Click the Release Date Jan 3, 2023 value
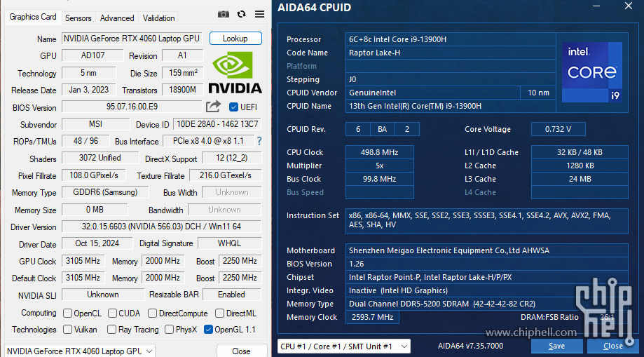The width and height of the screenshot is (644, 357). [x=89, y=90]
